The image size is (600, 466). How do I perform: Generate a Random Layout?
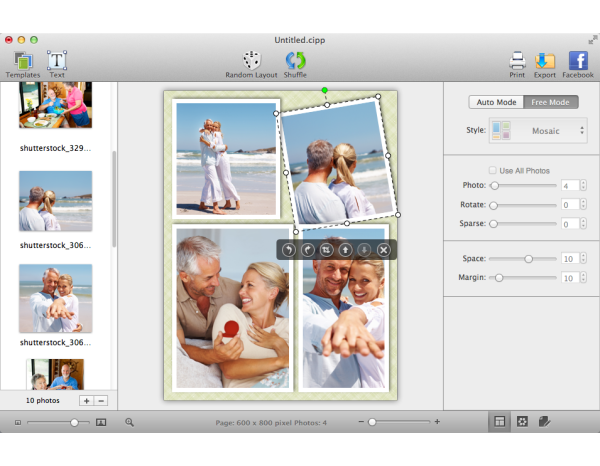coord(251,62)
